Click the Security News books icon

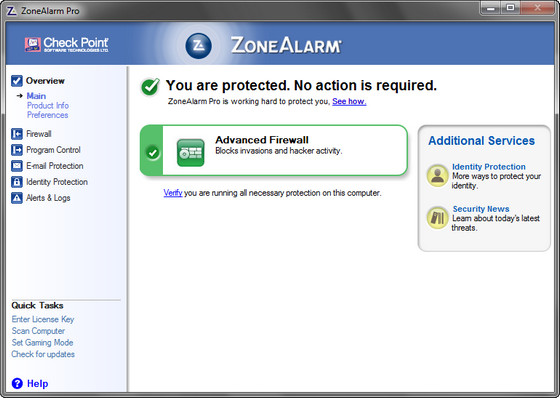[438, 218]
